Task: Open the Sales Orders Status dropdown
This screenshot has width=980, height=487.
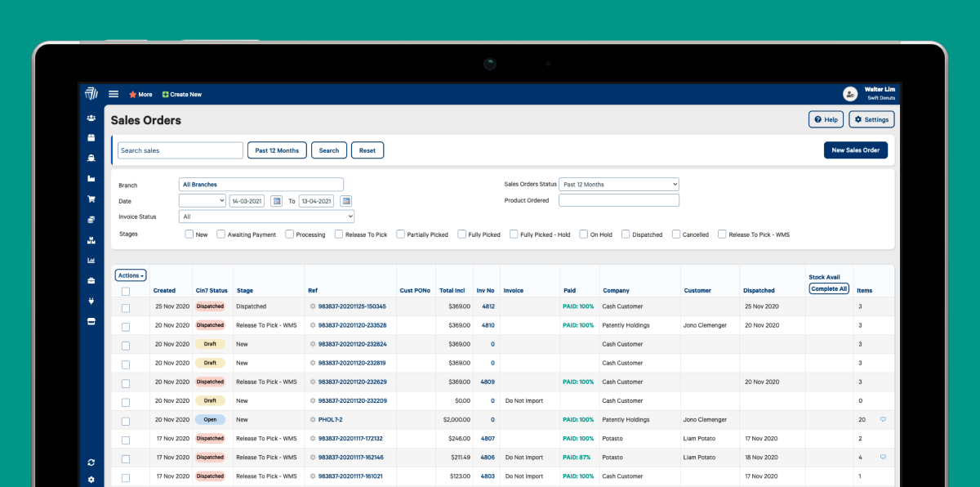Action: (x=619, y=184)
